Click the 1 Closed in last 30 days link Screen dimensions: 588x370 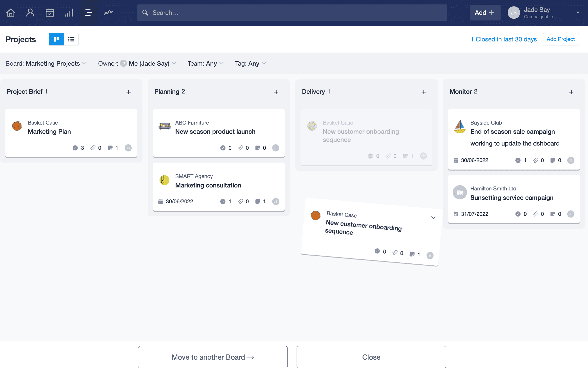[504, 39]
